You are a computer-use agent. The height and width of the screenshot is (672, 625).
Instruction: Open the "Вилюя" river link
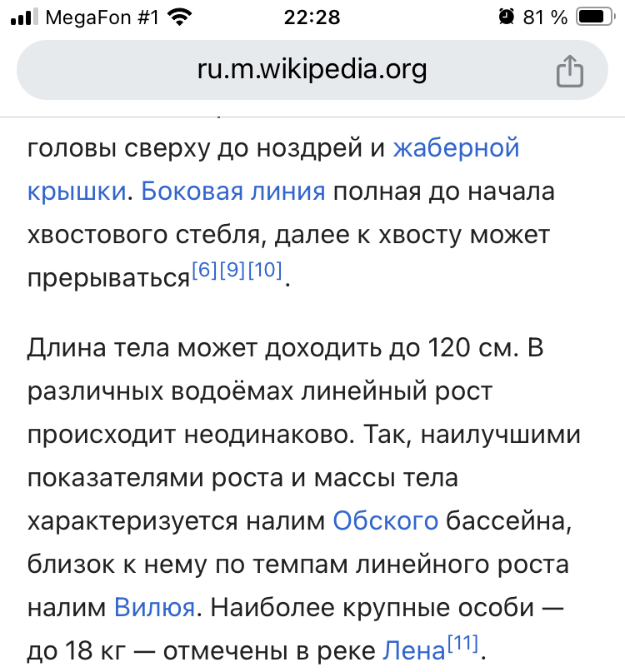point(154,607)
